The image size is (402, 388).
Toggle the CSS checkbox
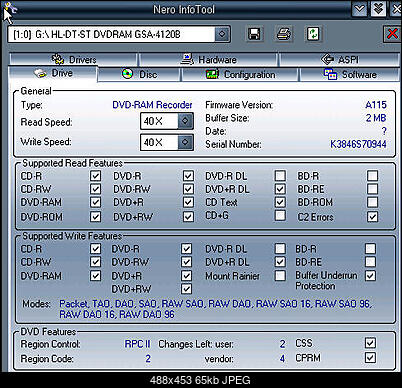[x=370, y=343]
